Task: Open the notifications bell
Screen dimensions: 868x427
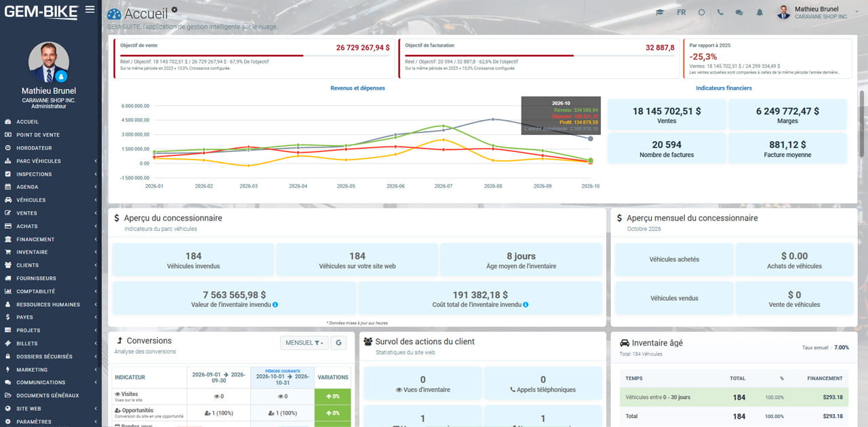Action: pos(759,12)
